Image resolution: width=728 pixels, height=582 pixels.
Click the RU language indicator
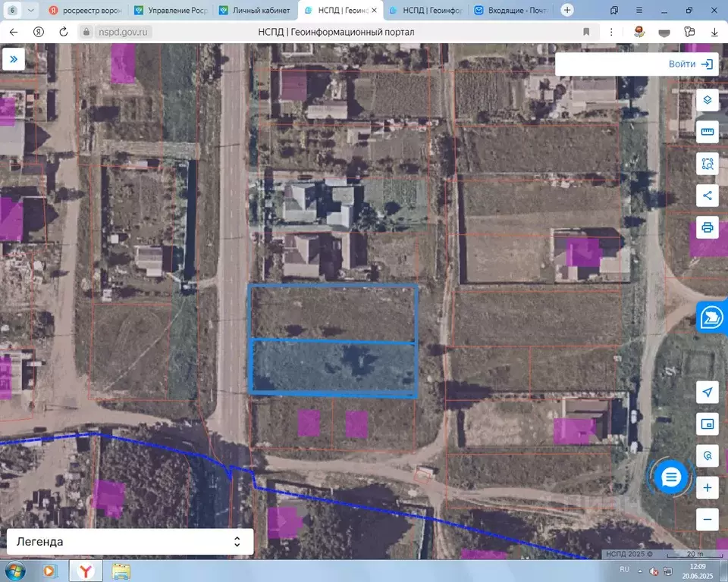click(x=624, y=569)
